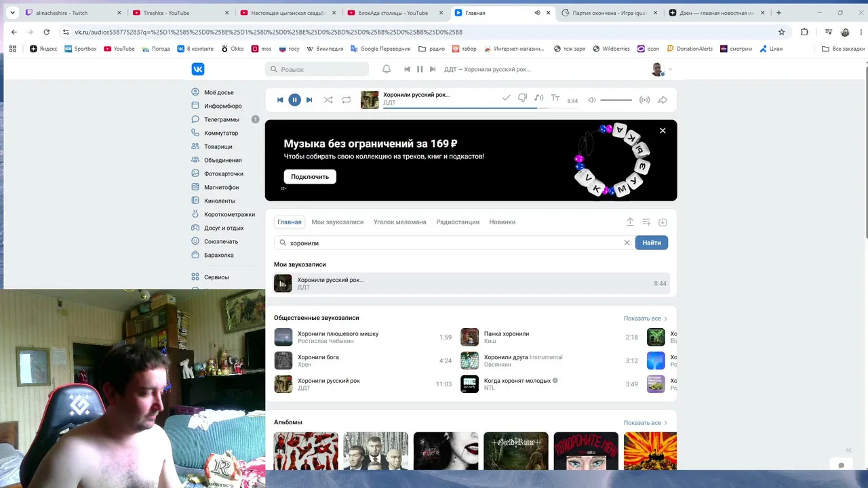The height and width of the screenshot is (488, 868).
Task: Open lyrics with the Tт icon
Action: coord(555,98)
